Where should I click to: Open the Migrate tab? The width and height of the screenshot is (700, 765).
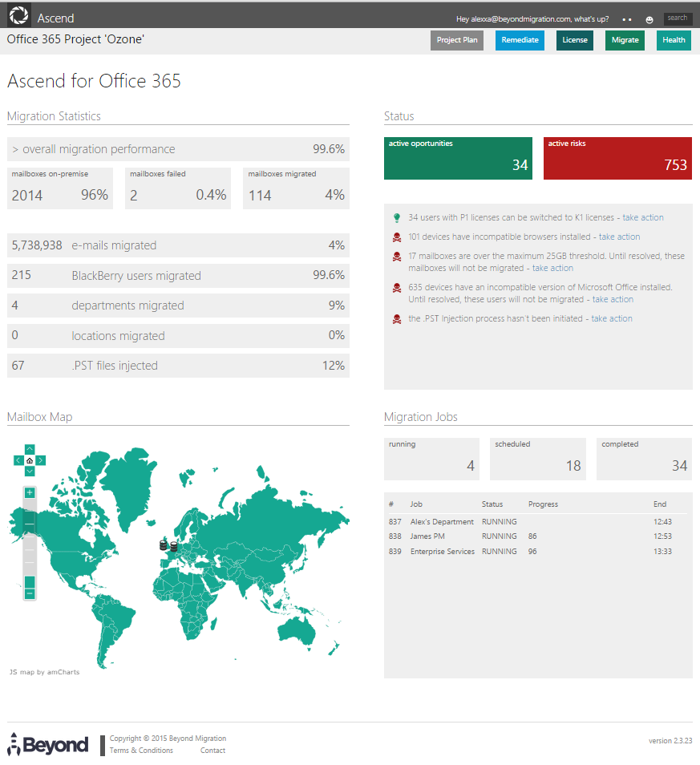(625, 40)
